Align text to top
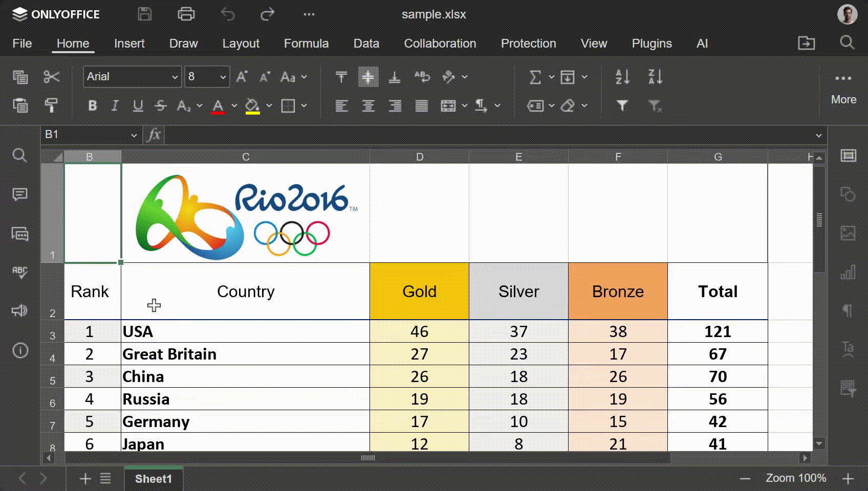868x491 pixels. (341, 77)
